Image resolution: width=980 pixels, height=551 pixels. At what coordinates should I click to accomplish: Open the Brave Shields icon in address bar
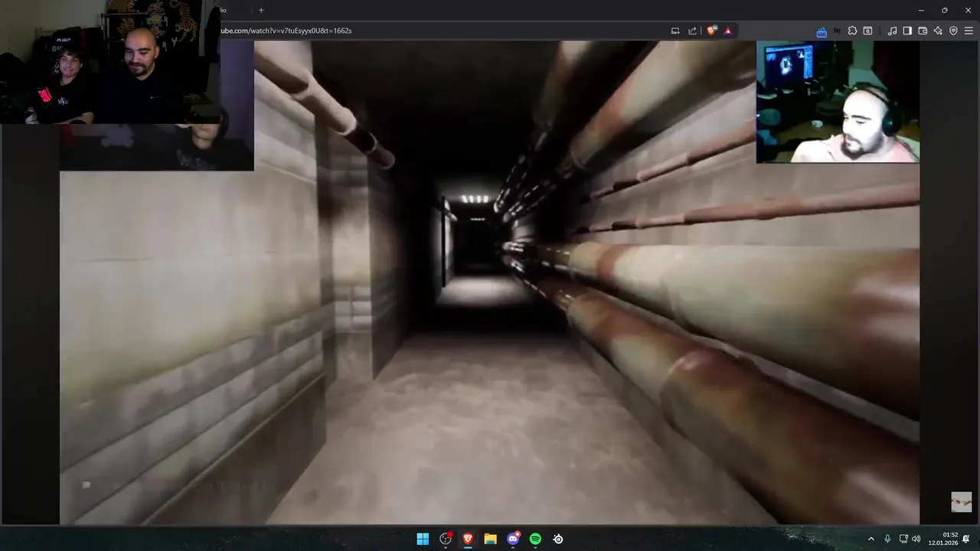712,31
